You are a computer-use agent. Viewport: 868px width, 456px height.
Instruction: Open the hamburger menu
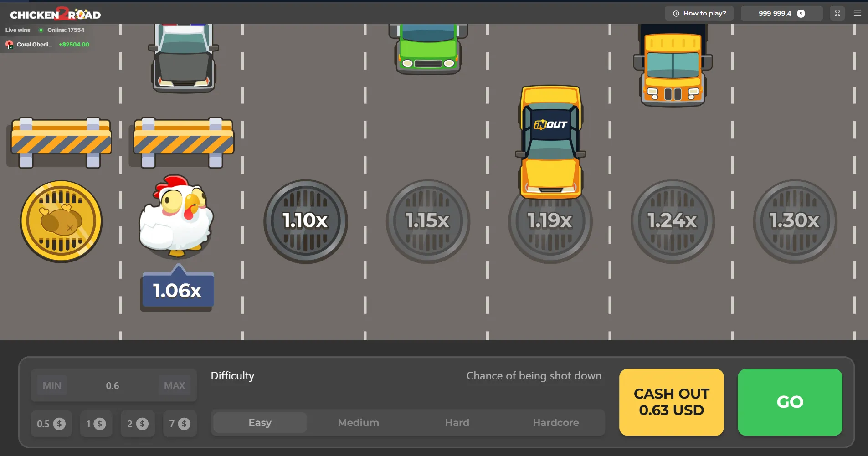click(857, 14)
